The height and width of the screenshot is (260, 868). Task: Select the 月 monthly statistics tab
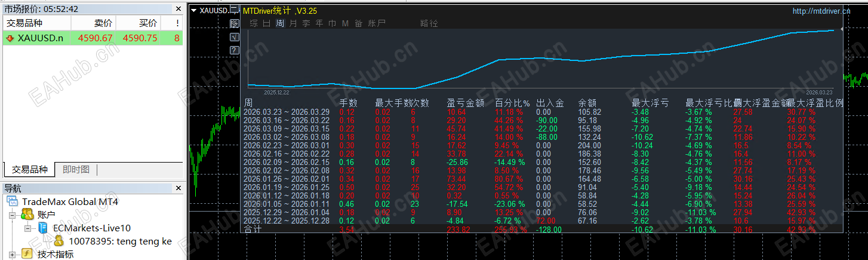tap(293, 23)
